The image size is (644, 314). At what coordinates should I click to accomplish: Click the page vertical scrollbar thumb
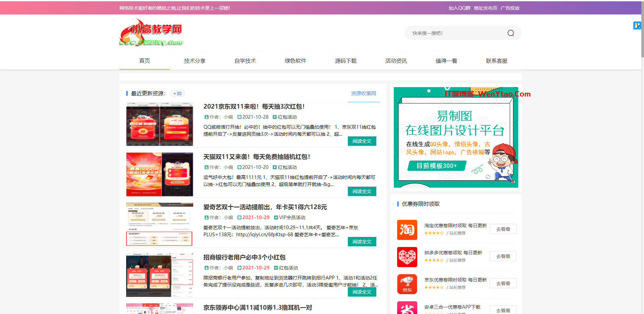tap(642, 30)
